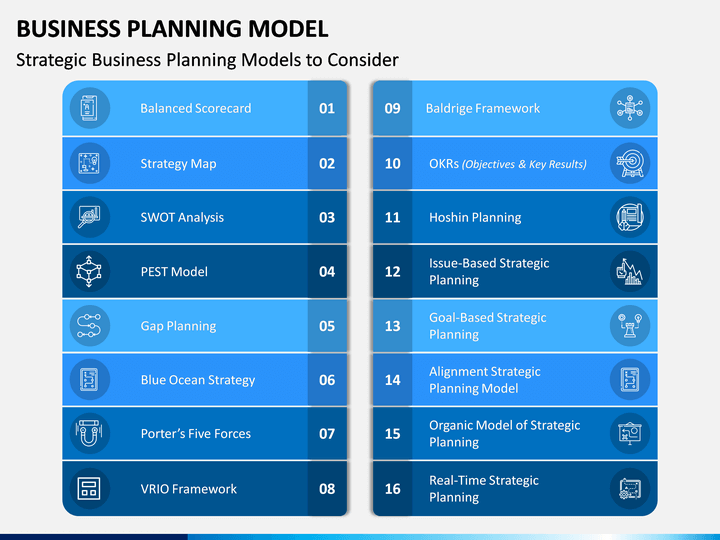The width and height of the screenshot is (720, 540).
Task: Click the Business Planning Model title
Action: click(173, 28)
